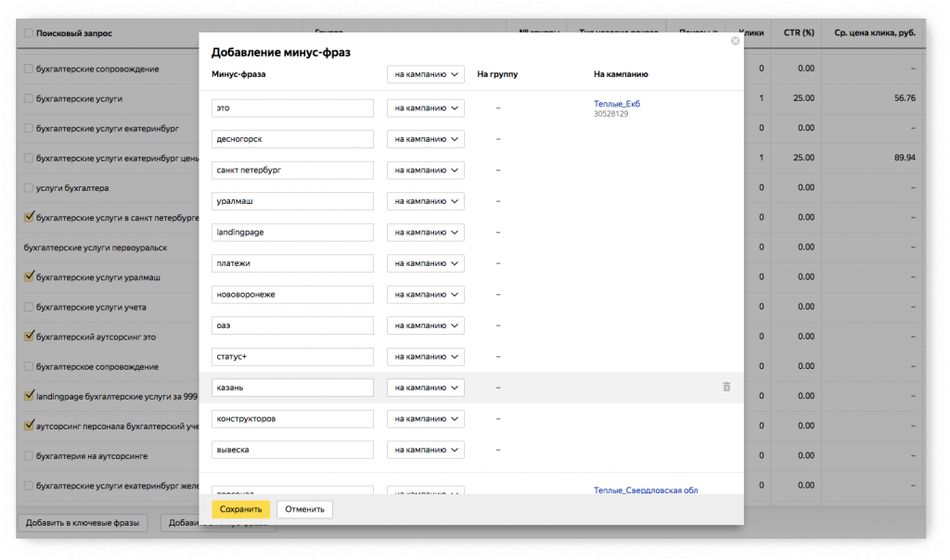Open the scope dropdown for вывеска phrase
The width and height of the screenshot is (950, 560).
425,450
